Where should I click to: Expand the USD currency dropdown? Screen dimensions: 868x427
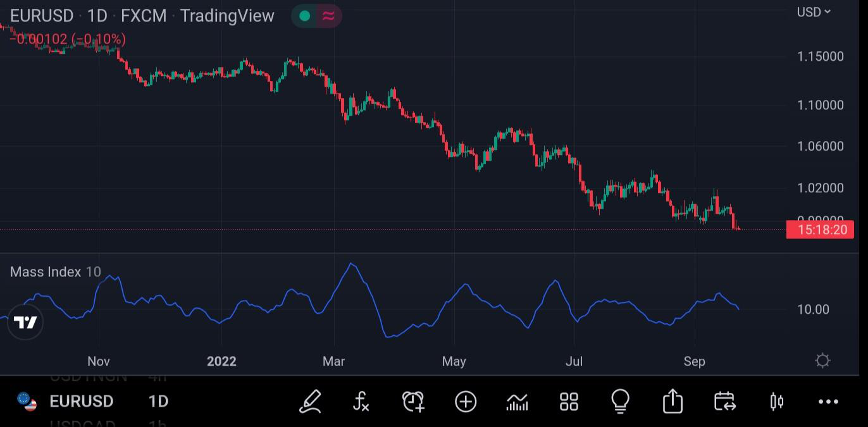point(814,12)
